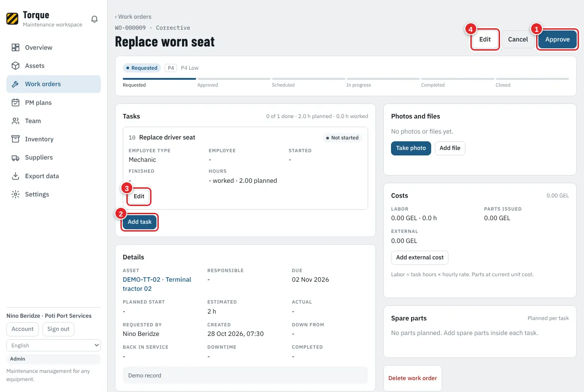584x392 pixels.
Task: Click the Cancel button in header
Action: pos(518,39)
